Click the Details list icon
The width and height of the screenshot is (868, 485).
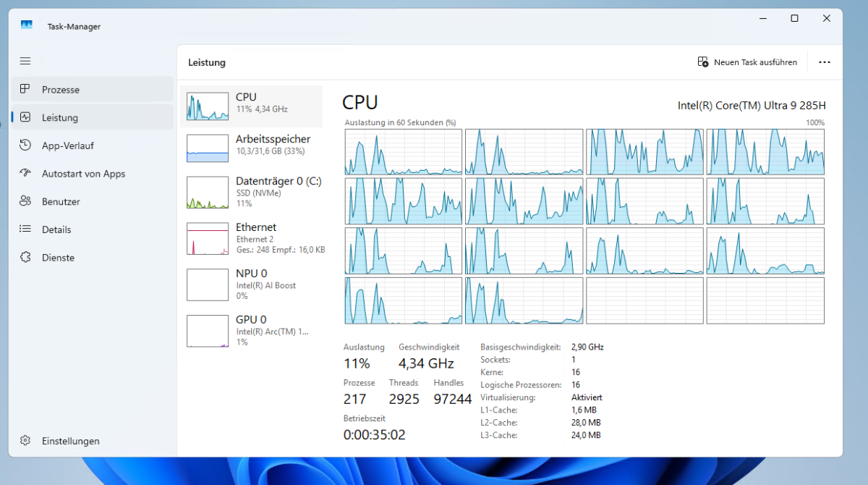click(25, 229)
